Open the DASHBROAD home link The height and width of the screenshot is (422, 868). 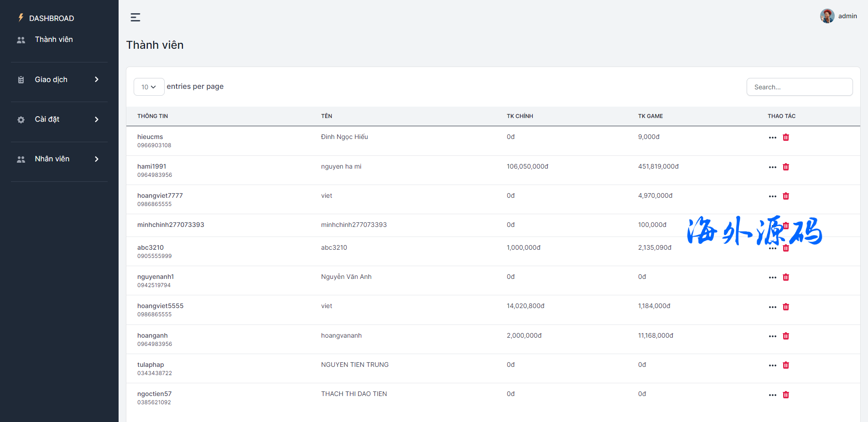(51, 18)
